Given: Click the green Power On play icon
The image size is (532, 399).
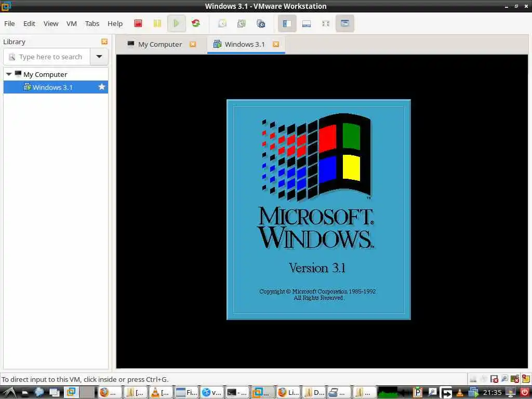Looking at the screenshot, I should coord(177,23).
